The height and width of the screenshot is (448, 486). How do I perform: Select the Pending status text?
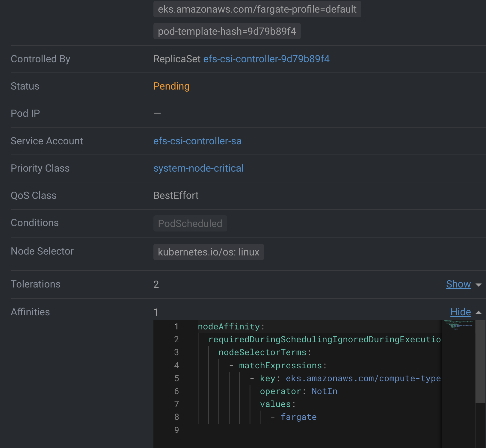click(x=171, y=86)
